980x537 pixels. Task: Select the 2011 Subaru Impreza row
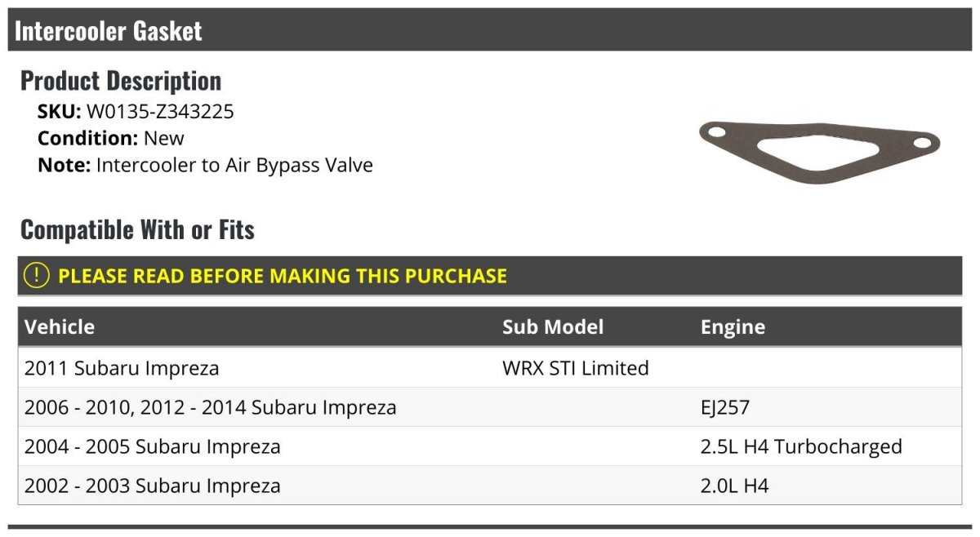pos(490,368)
